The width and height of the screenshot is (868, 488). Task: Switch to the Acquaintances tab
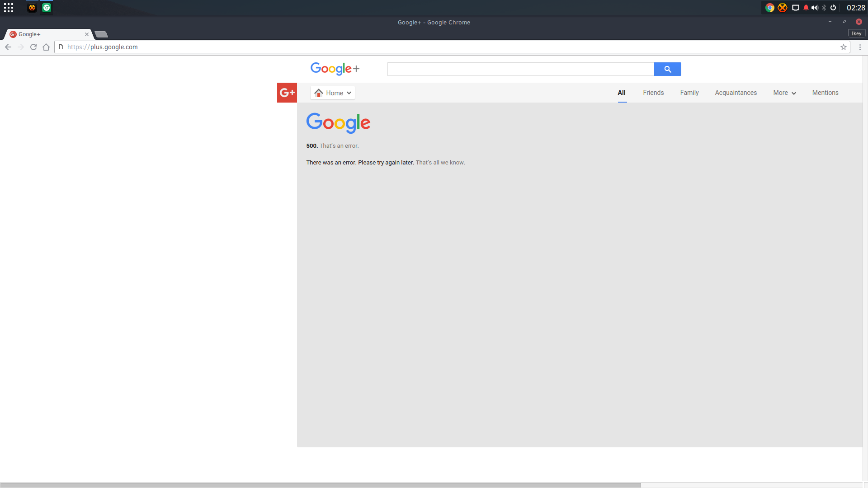pos(736,93)
